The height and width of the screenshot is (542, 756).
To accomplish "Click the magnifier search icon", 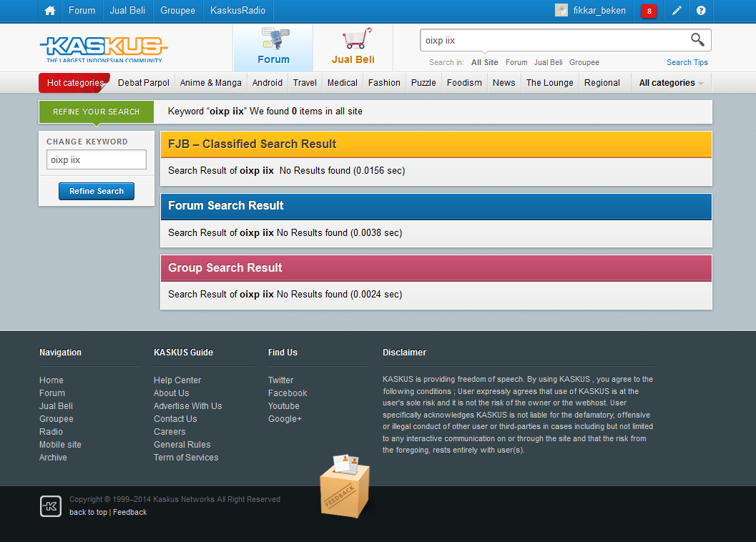I will (x=697, y=39).
